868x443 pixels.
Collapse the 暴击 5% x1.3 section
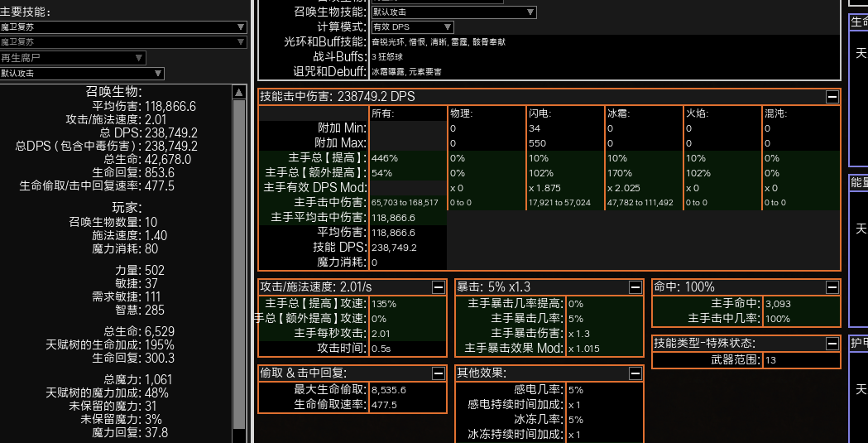coord(635,287)
